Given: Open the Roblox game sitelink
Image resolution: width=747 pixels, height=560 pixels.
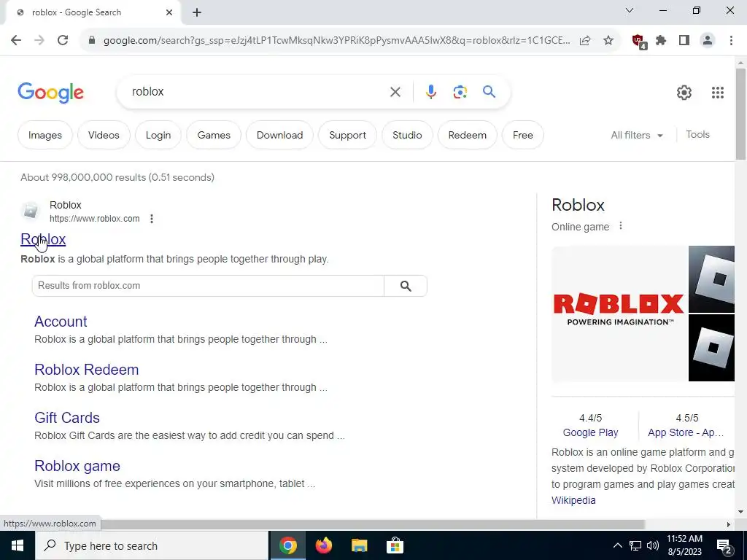Looking at the screenshot, I should pos(77,466).
